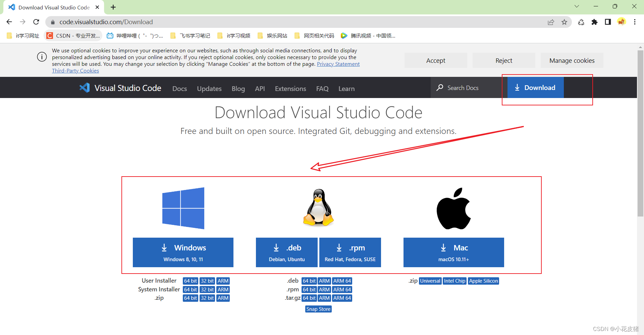644x335 pixels.
Task: Click the Windows logo image
Action: coord(183,208)
